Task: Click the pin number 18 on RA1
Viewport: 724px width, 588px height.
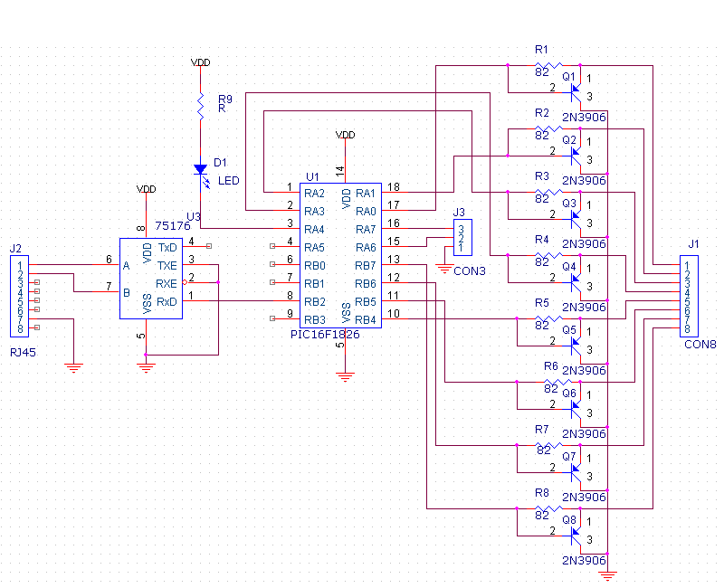Action: [394, 187]
